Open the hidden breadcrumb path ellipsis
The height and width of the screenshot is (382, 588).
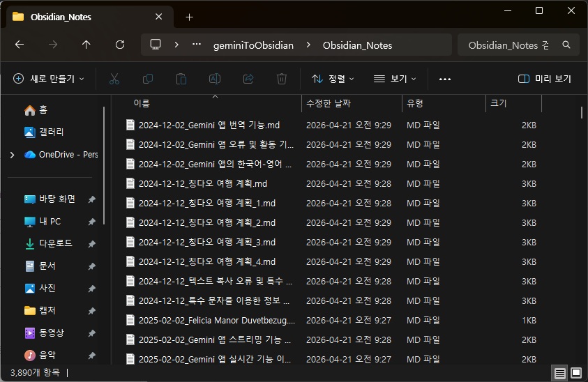pos(197,45)
